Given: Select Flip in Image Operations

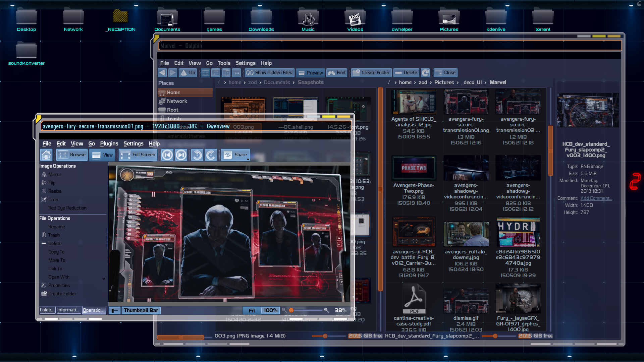Looking at the screenshot, I should [48, 183].
